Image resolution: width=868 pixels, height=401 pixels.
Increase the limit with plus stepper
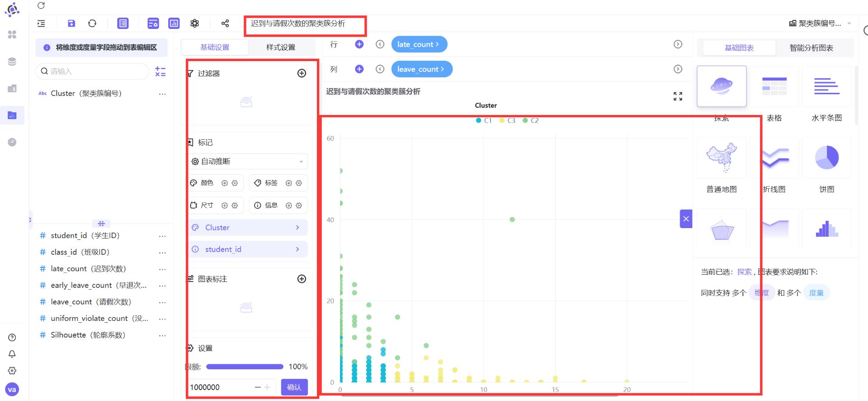(x=267, y=387)
